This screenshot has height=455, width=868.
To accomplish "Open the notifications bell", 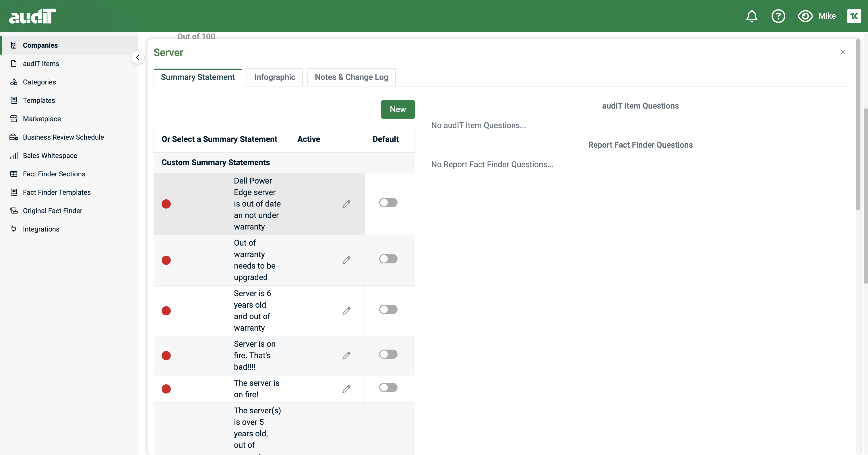I will point(751,16).
